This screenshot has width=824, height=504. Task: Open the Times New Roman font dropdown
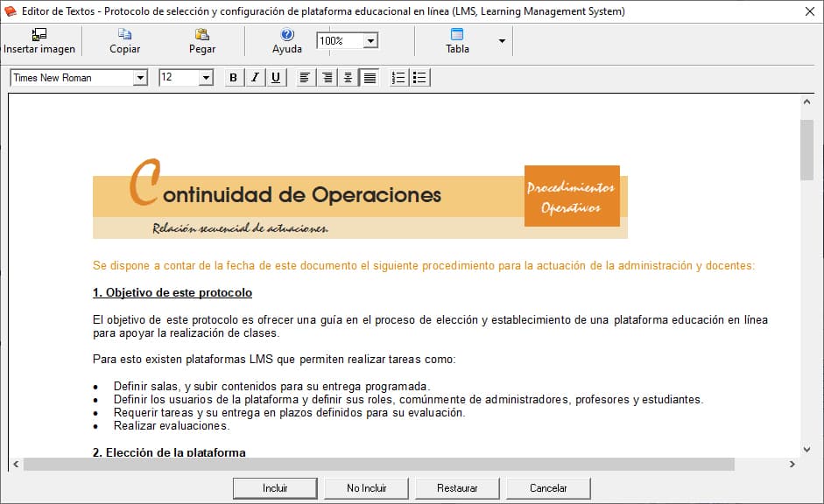point(140,78)
